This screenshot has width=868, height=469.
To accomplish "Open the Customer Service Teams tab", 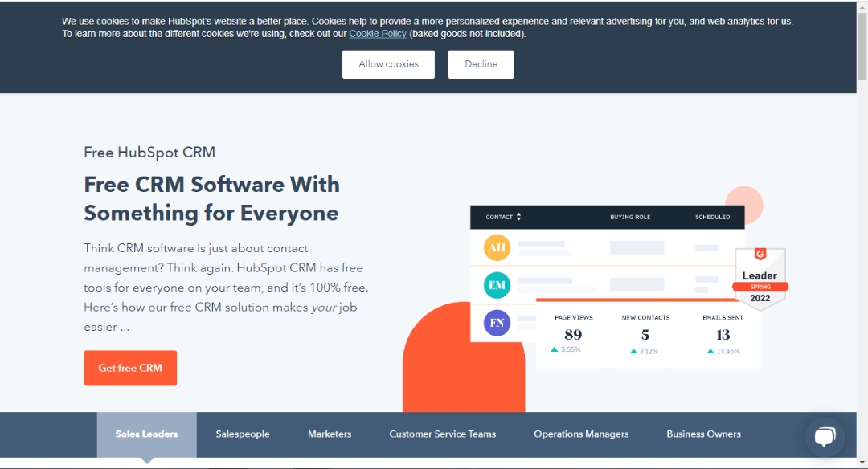I will [442, 434].
